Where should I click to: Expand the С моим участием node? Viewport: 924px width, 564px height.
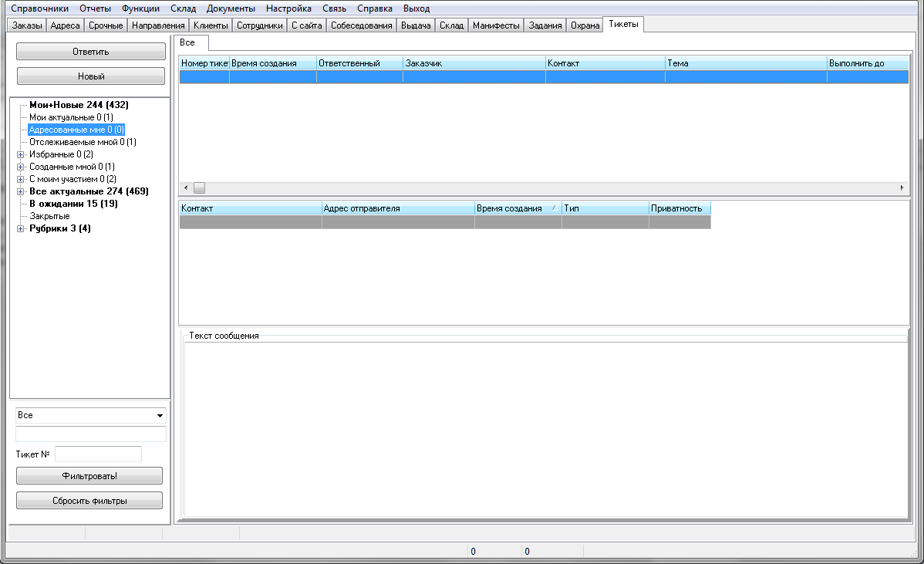click(x=21, y=179)
